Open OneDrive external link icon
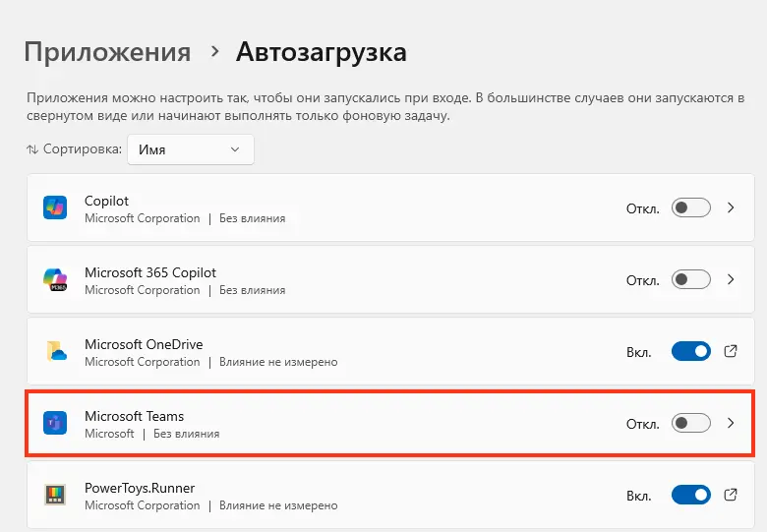 click(731, 351)
